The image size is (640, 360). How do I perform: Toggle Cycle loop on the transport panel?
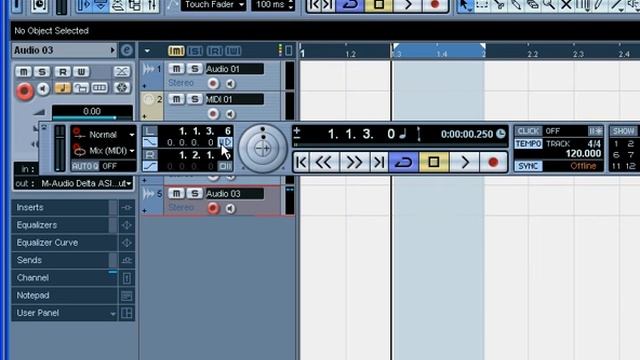click(404, 162)
